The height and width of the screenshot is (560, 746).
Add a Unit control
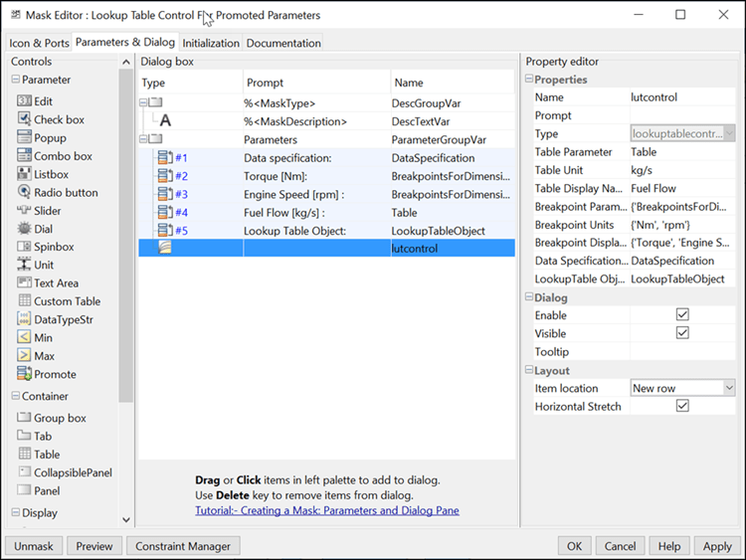(x=35, y=265)
